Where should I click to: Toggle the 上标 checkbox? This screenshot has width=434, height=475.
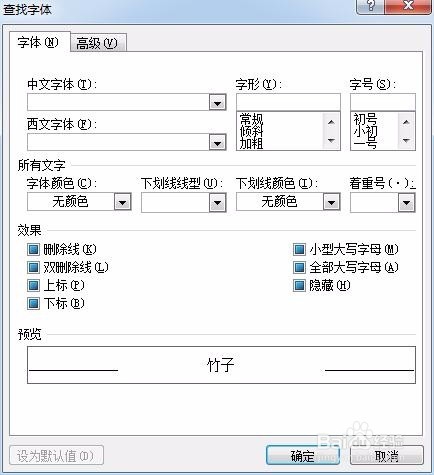[33, 285]
